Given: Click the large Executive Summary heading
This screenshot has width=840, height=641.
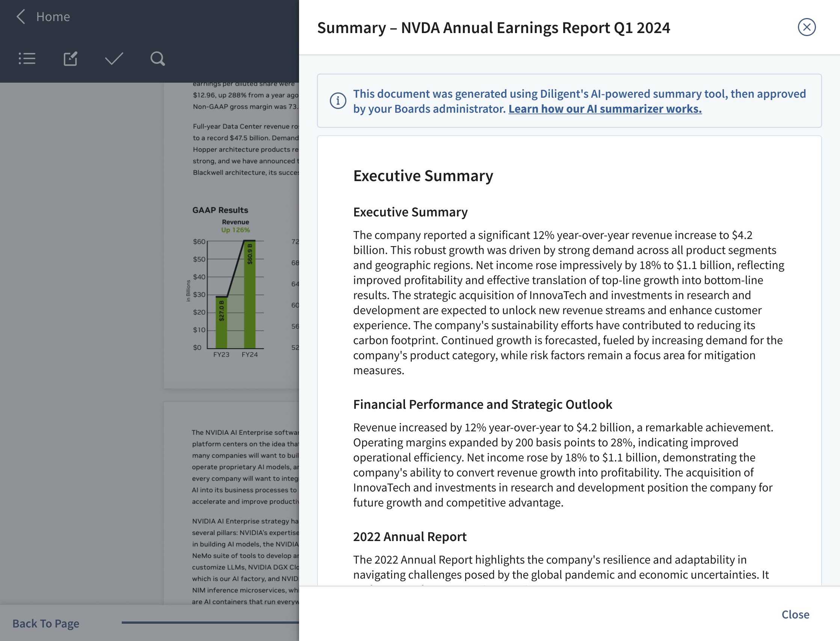Looking at the screenshot, I should 423,176.
